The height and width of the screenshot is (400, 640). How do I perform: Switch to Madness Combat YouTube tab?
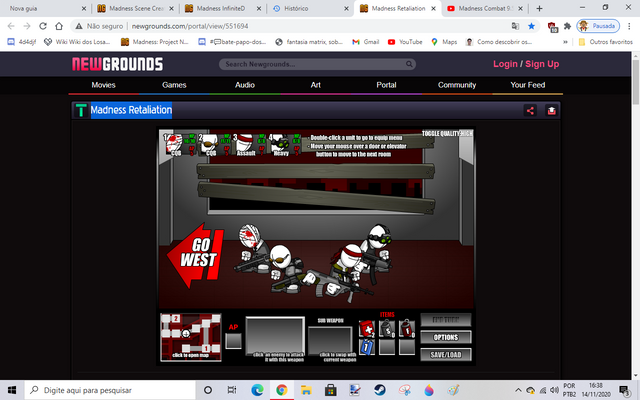click(485, 8)
